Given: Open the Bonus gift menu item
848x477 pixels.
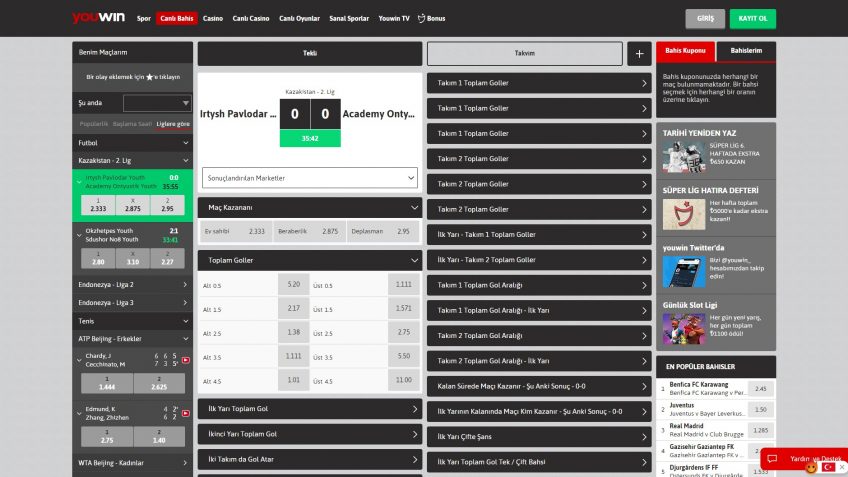Looking at the screenshot, I should pos(432,19).
